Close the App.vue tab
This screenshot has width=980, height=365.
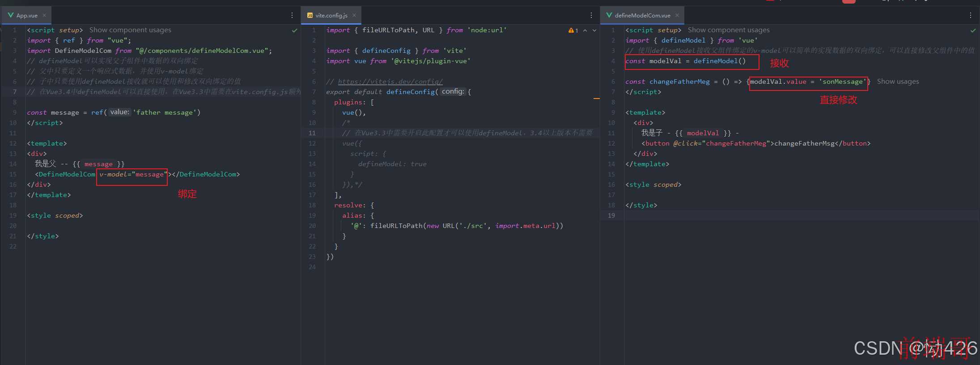click(44, 15)
